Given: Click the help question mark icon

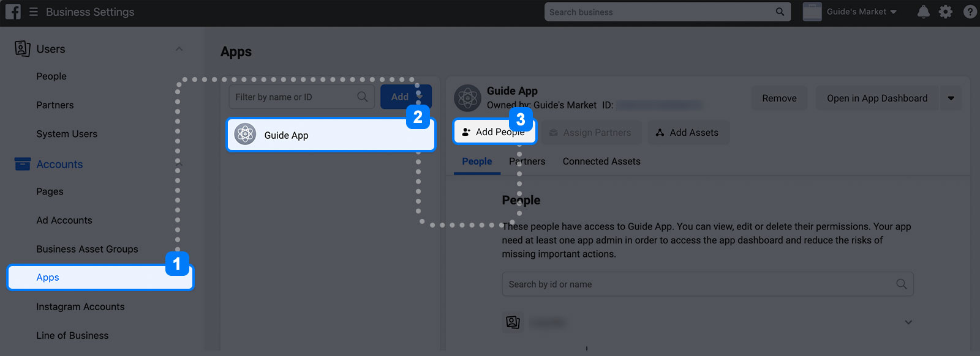Looking at the screenshot, I should (x=970, y=12).
